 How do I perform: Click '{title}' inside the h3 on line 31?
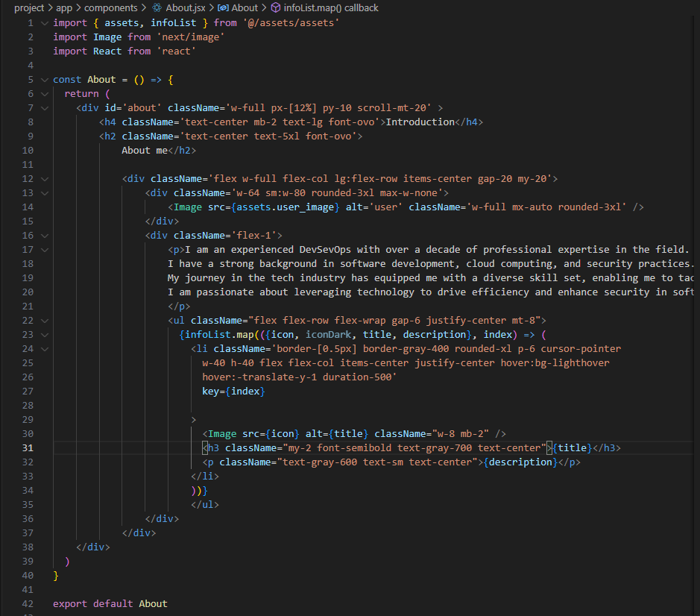click(x=573, y=448)
